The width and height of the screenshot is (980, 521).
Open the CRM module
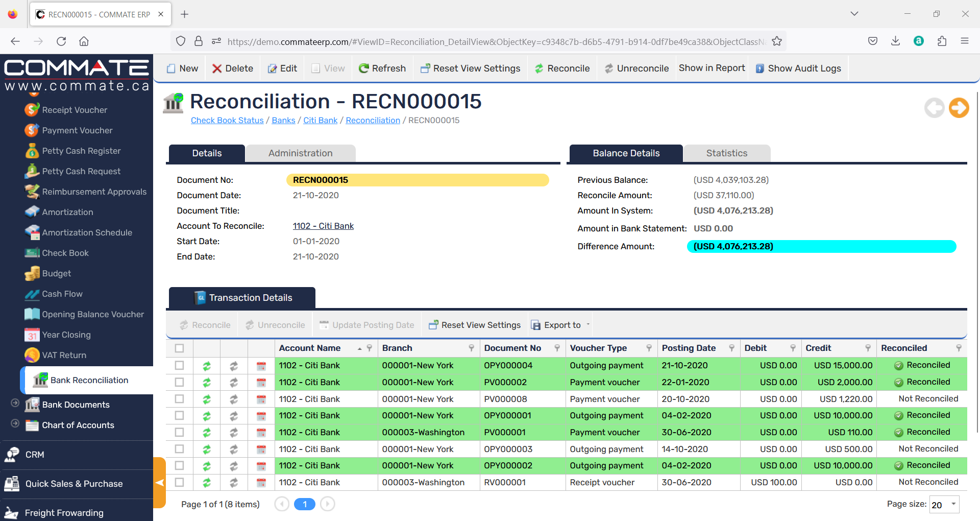(x=35, y=455)
